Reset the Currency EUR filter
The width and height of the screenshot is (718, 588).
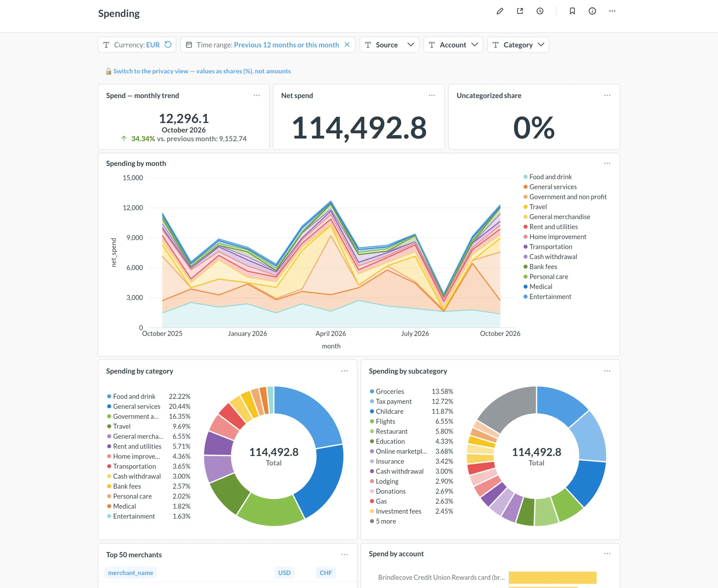tap(168, 45)
